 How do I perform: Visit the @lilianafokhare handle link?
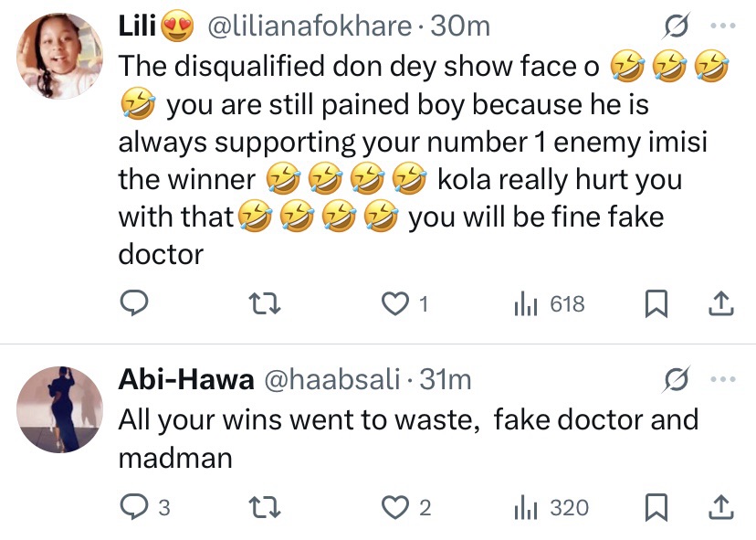(x=310, y=26)
